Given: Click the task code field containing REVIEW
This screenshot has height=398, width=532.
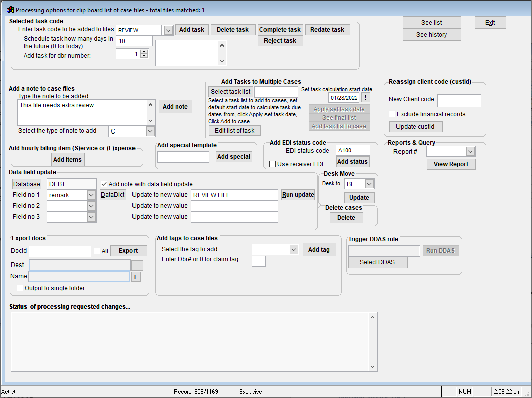Looking at the screenshot, I should [x=139, y=30].
